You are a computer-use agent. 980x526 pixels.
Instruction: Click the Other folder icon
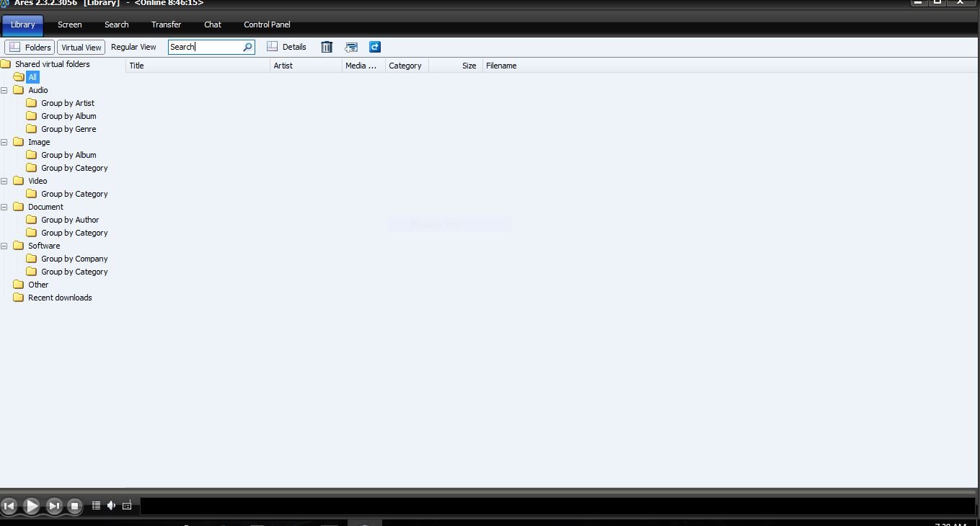[19, 285]
